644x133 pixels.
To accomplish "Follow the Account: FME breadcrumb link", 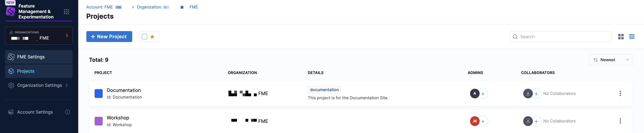I will (104, 7).
